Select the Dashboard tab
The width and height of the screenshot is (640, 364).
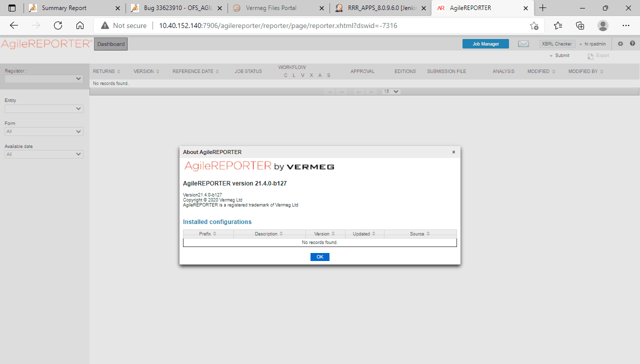[x=110, y=43]
